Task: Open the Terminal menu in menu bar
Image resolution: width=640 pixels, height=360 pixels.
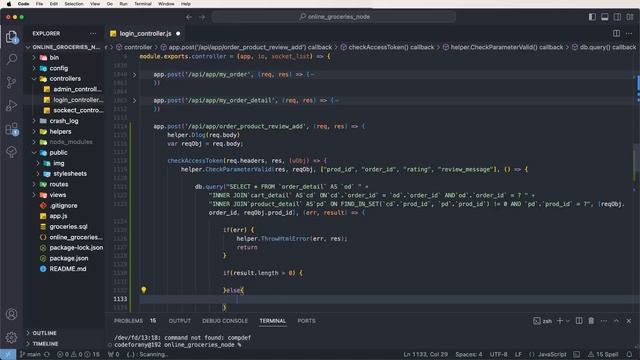Action: pyautogui.click(x=142, y=4)
